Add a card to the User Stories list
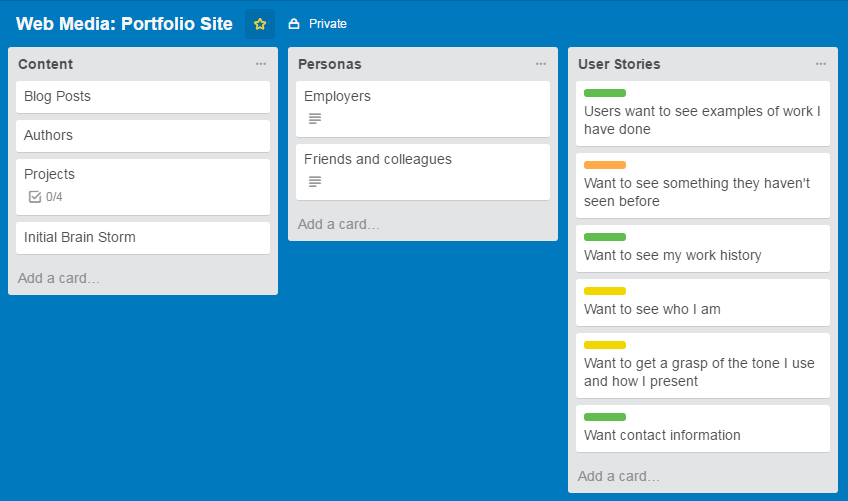Screen dimensions: 848x501 pyautogui.click(x=620, y=476)
